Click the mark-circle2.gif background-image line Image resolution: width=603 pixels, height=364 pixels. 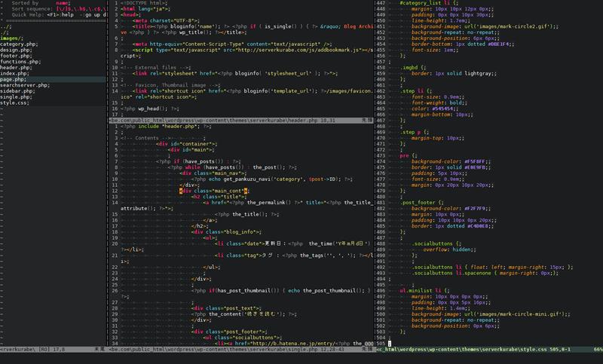(485, 26)
